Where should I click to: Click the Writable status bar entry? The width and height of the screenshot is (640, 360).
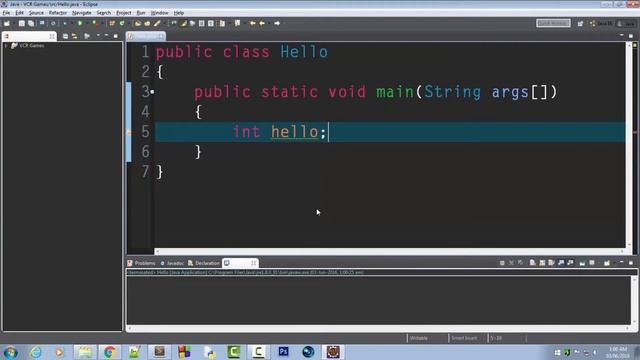tap(419, 338)
